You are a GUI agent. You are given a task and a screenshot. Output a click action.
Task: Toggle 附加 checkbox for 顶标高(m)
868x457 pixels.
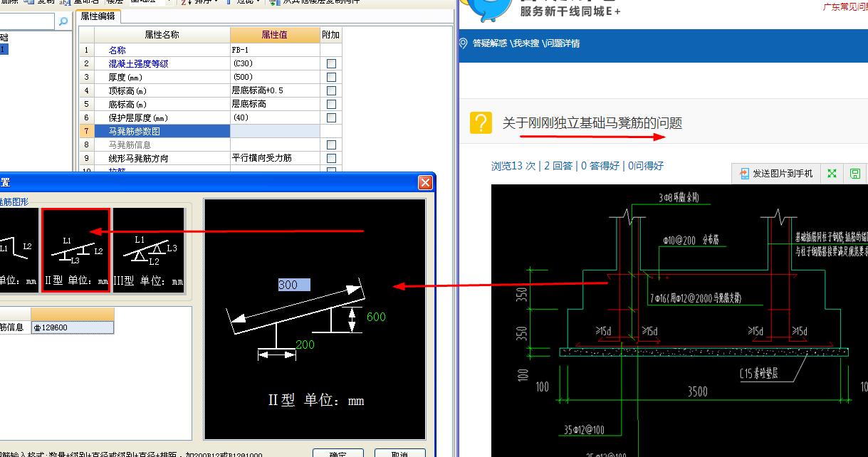331,91
